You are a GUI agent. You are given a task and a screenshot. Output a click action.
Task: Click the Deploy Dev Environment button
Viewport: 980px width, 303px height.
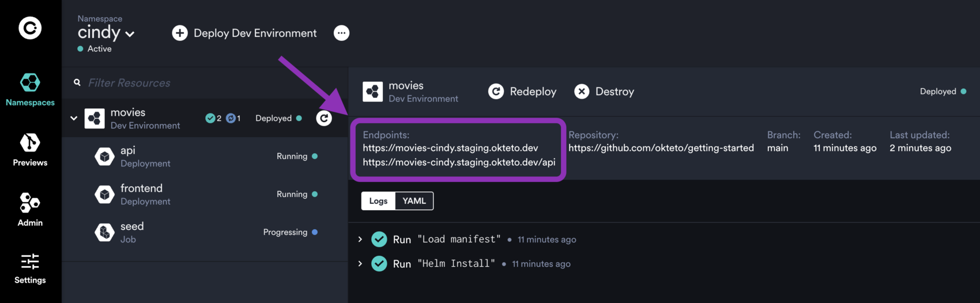[244, 33]
